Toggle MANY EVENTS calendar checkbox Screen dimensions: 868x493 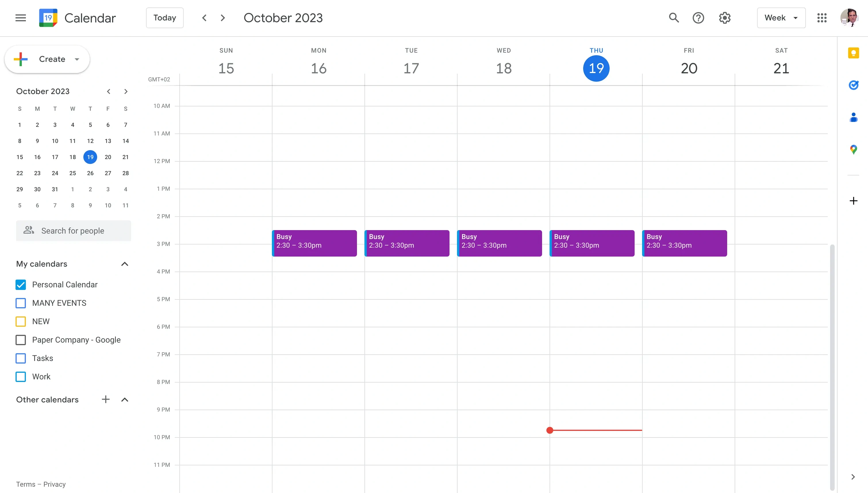click(21, 303)
